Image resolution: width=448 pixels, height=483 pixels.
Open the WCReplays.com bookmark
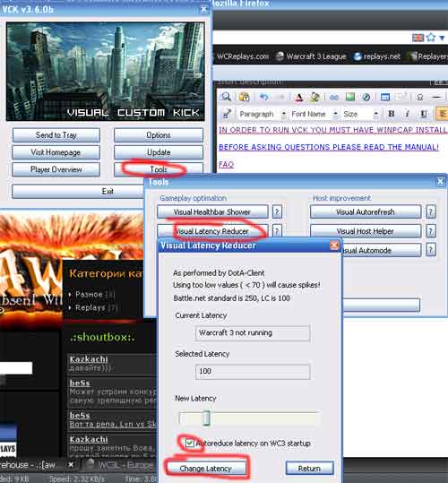coord(242,56)
